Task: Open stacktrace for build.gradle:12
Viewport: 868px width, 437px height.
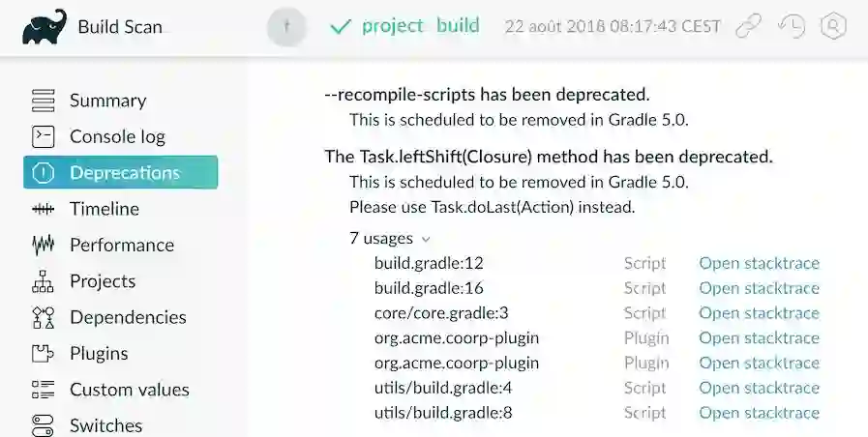Action: click(x=759, y=263)
